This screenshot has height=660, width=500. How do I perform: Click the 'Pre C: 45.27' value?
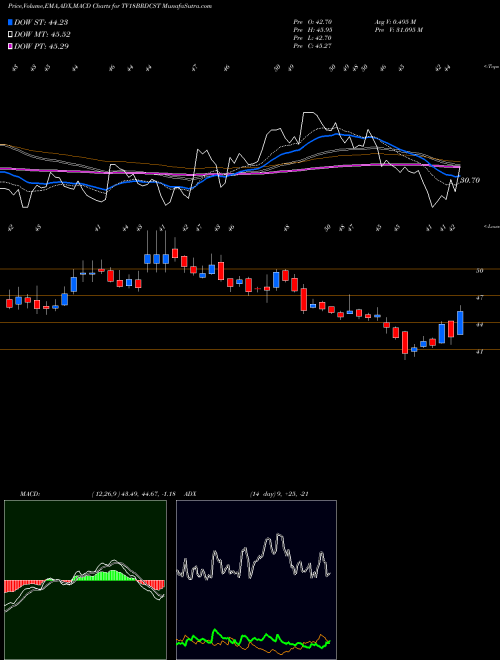(313, 46)
